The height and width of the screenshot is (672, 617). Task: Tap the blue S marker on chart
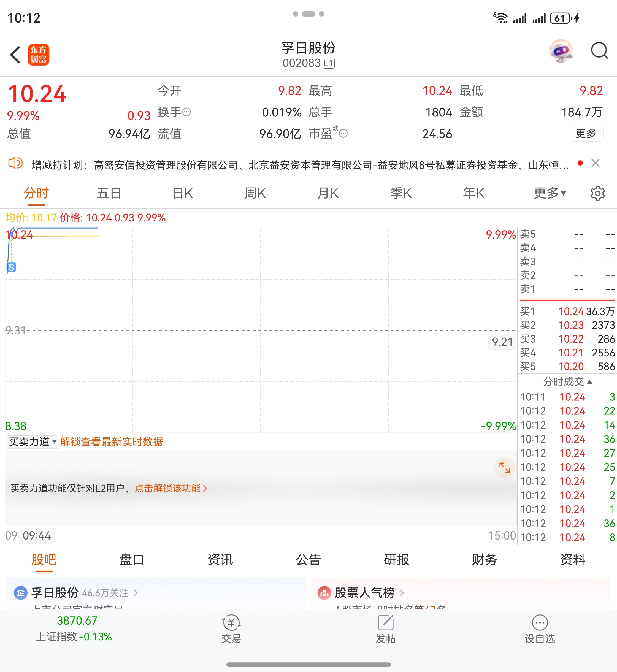point(11,267)
